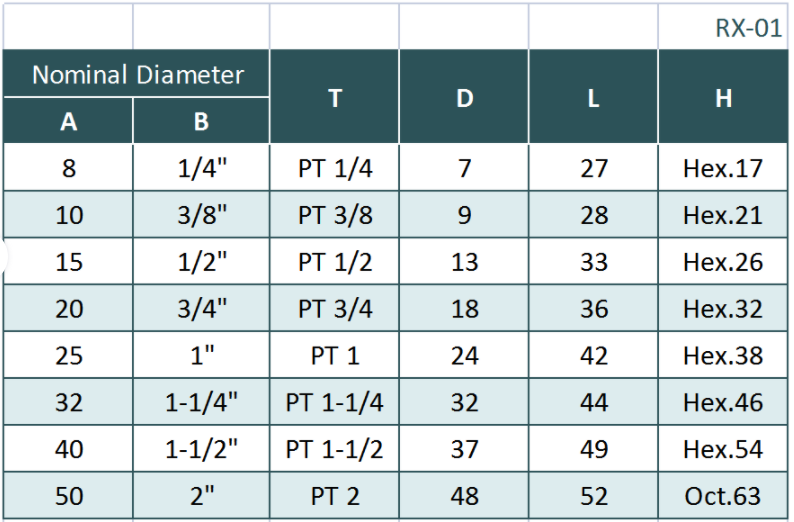Screen dimensions: 794x522
Task: Click the Oct.63 cell
Action: tap(723, 496)
